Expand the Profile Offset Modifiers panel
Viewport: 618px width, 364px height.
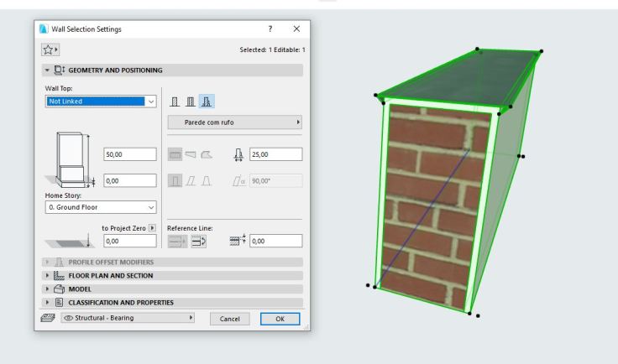pyautogui.click(x=47, y=262)
